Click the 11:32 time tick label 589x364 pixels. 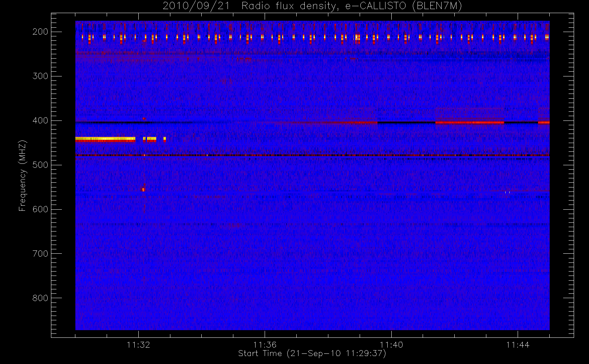pos(138,344)
